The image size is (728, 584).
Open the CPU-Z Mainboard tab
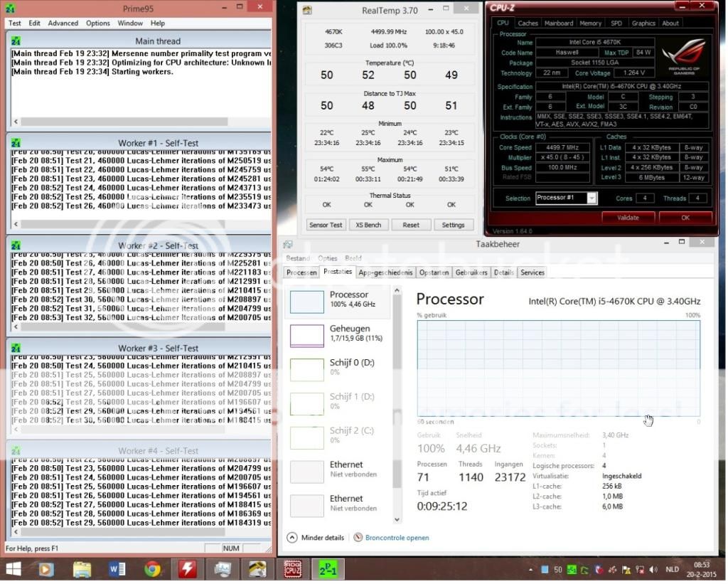click(558, 23)
